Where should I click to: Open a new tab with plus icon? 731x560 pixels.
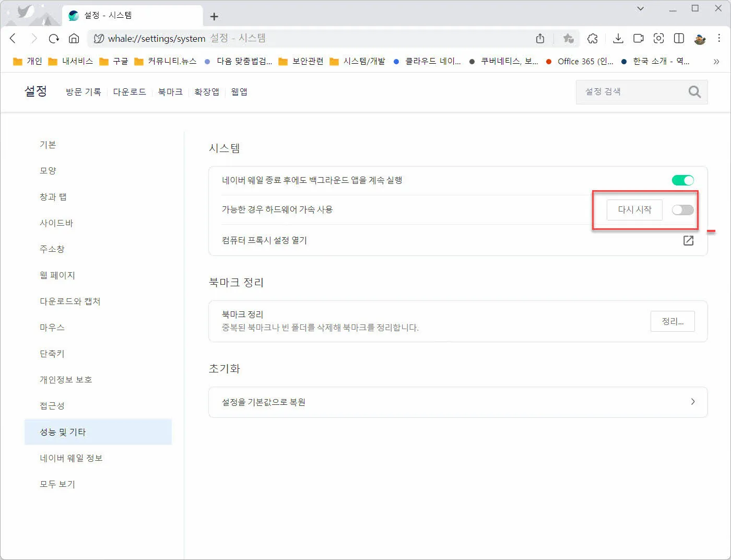point(214,17)
